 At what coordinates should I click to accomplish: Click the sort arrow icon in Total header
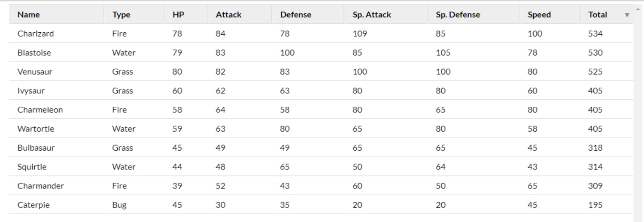(627, 15)
